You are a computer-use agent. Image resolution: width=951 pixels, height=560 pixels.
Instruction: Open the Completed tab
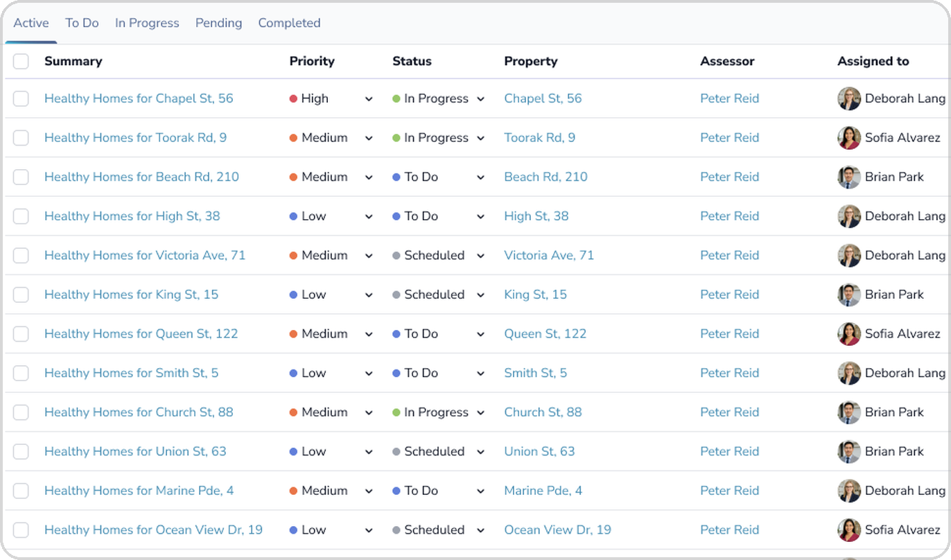pyautogui.click(x=289, y=23)
